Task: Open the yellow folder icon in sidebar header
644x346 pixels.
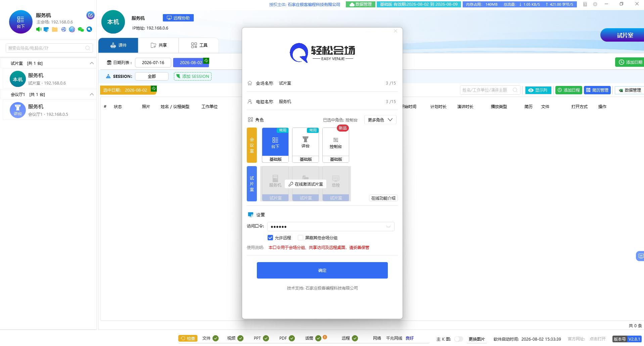Action: [55, 30]
